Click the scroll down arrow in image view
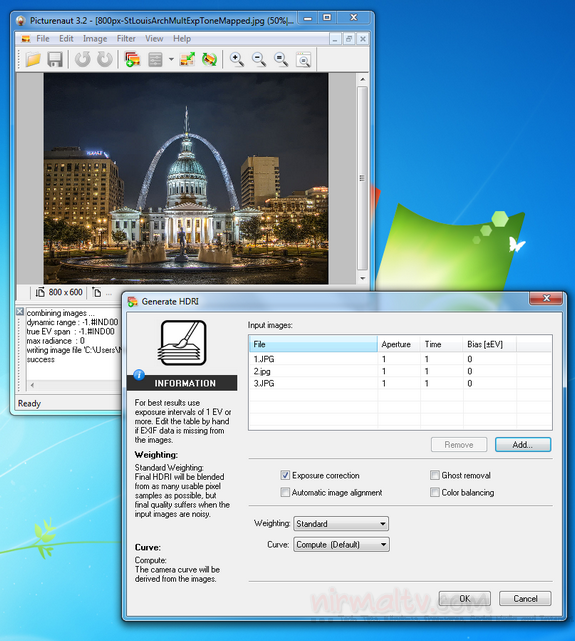This screenshot has height=641, width=575. click(x=362, y=278)
